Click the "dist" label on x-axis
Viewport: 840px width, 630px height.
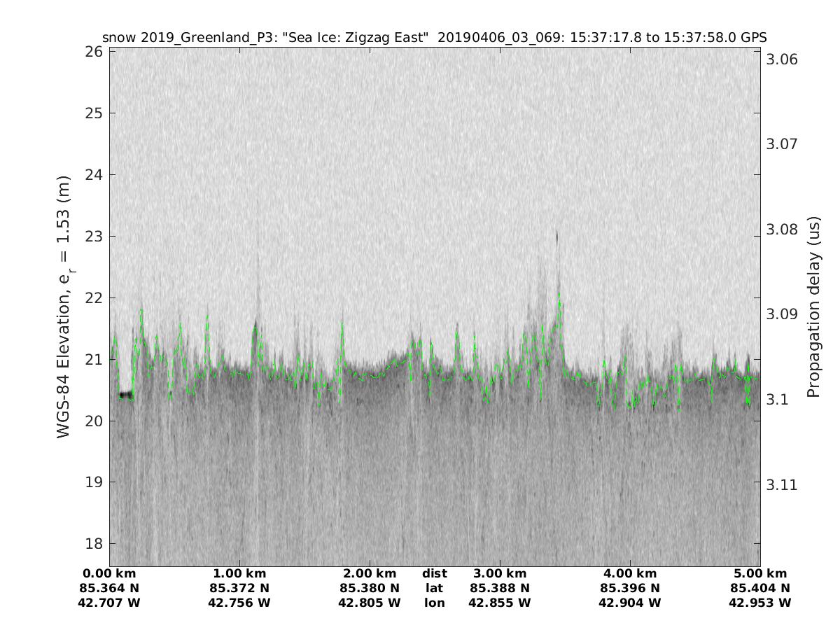434,573
